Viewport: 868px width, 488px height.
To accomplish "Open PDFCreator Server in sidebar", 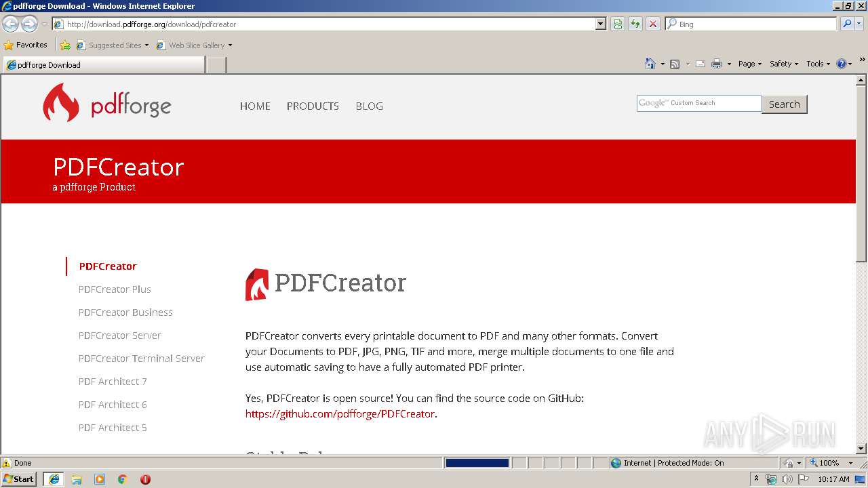I will click(120, 335).
